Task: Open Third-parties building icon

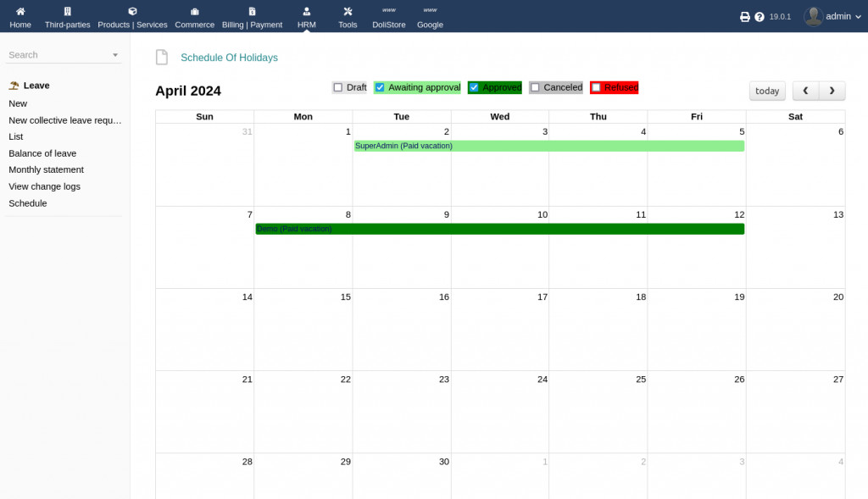Action: click(x=67, y=12)
